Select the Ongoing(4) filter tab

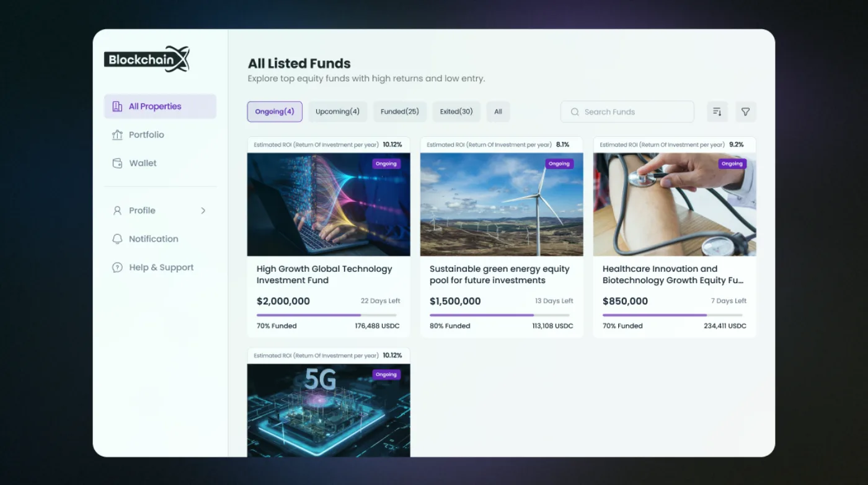click(275, 111)
